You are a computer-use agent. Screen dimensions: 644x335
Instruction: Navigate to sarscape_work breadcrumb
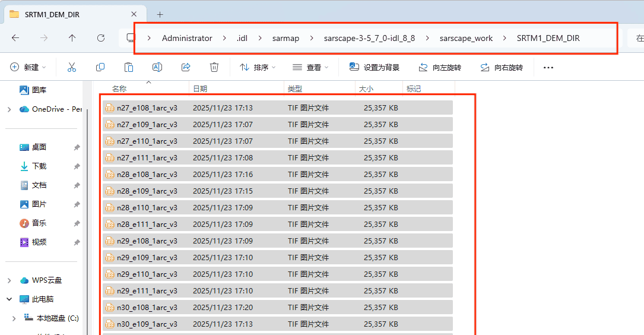click(x=466, y=38)
